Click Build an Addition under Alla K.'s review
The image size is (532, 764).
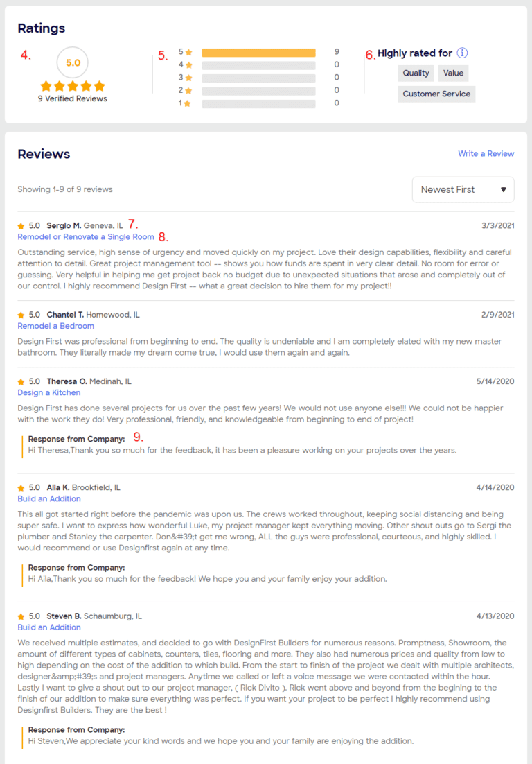pyautogui.click(x=48, y=498)
